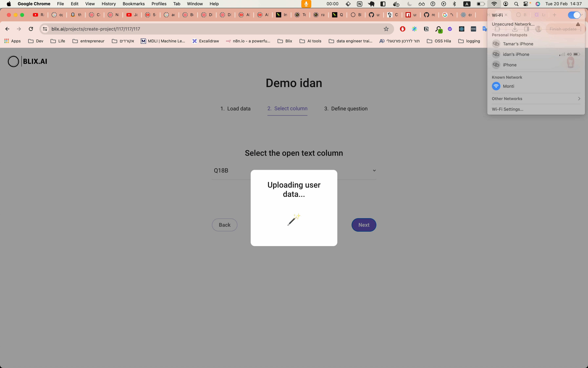Open the History menu
The height and width of the screenshot is (368, 588).
[109, 4]
